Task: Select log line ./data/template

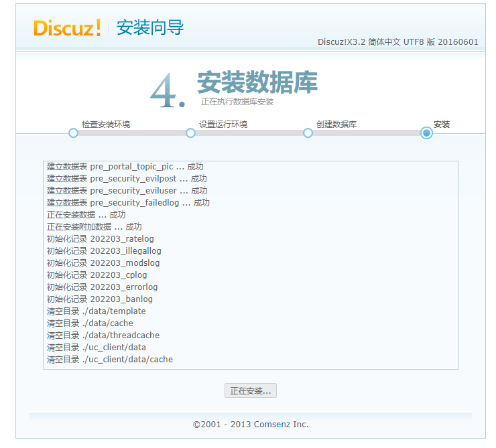Action: (96, 311)
